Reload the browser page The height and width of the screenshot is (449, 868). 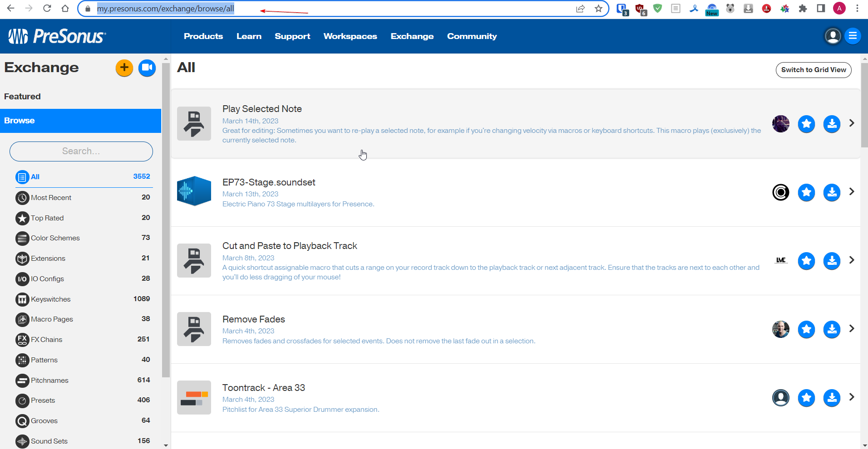click(x=47, y=9)
